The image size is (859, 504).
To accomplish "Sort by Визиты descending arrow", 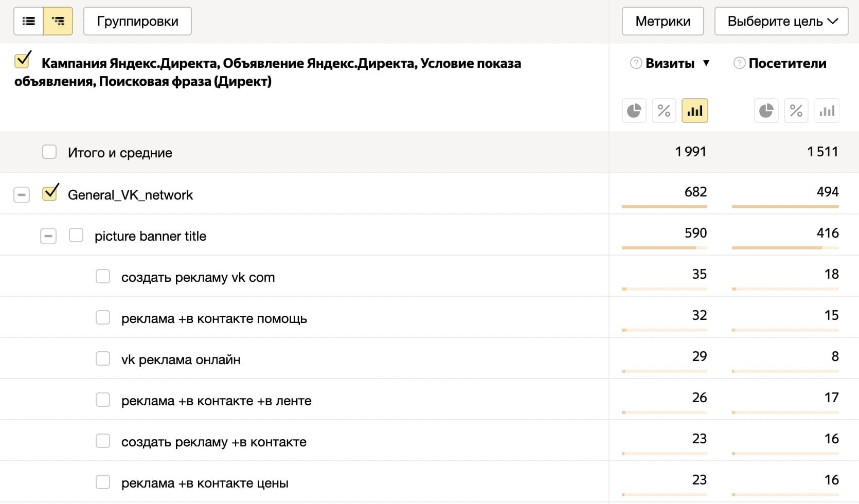I will point(706,63).
